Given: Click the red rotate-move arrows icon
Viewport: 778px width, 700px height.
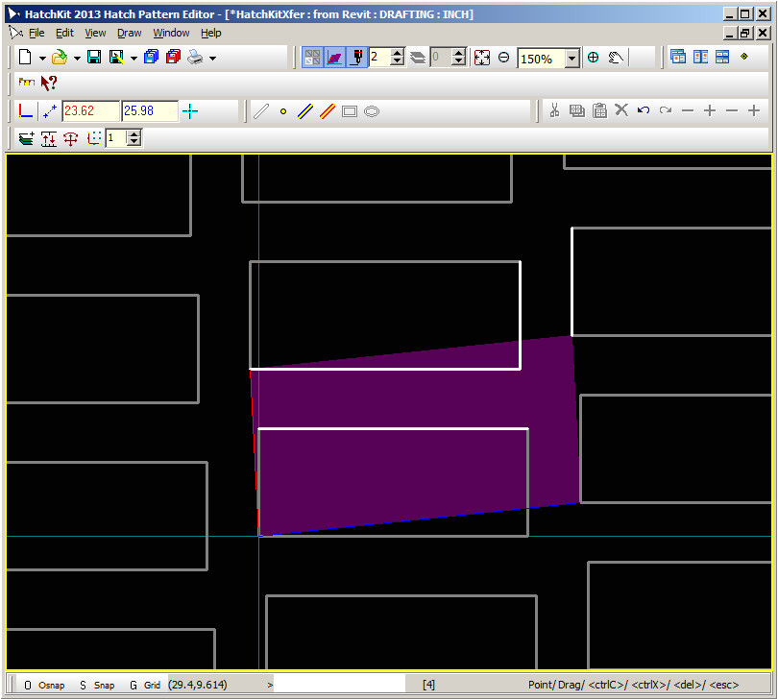Looking at the screenshot, I should tap(70, 139).
